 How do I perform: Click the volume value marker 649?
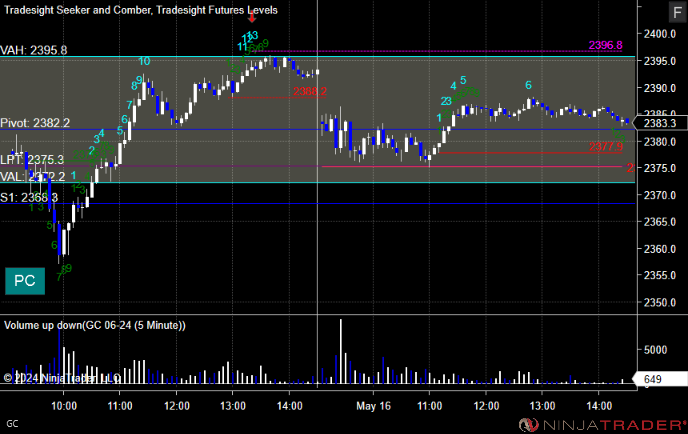(x=658, y=379)
